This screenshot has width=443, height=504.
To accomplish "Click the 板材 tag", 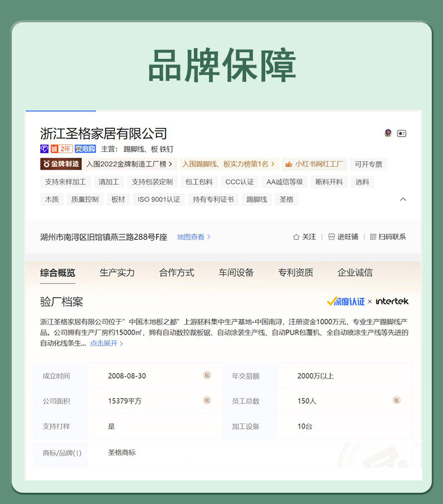I will click(118, 199).
